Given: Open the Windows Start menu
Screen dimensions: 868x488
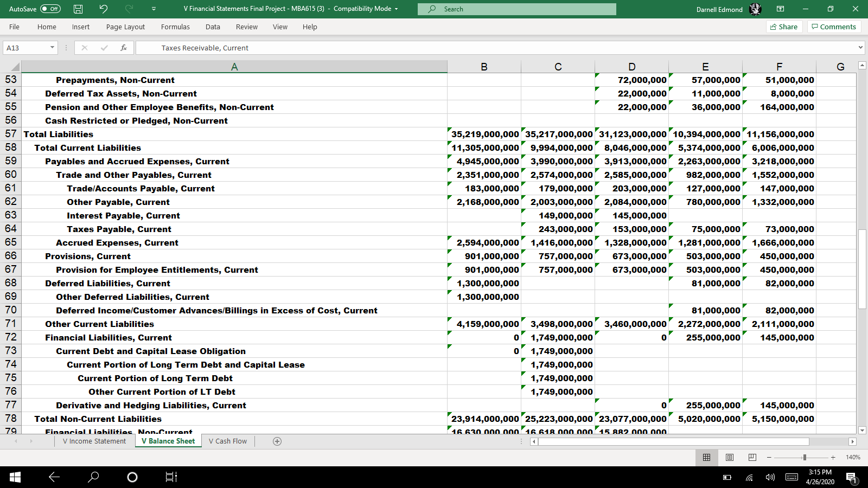Looking at the screenshot, I should (15, 477).
